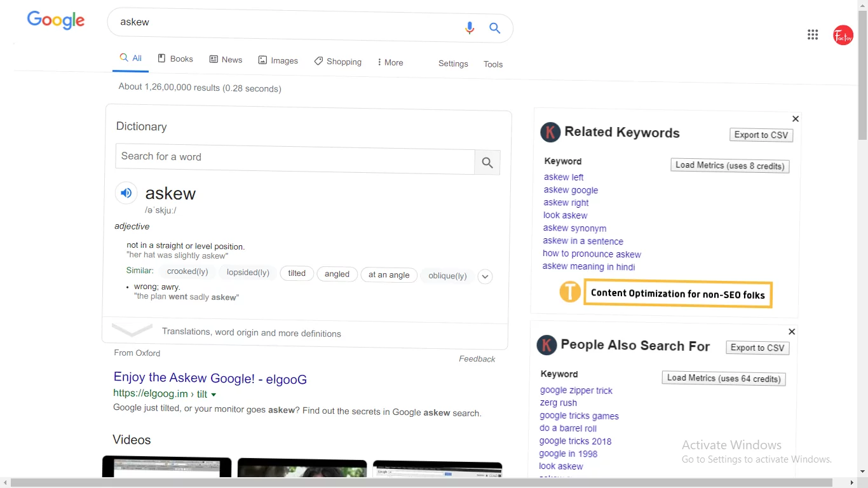Click Export to CSV in Related Keywords
This screenshot has height=488, width=868.
[761, 135]
